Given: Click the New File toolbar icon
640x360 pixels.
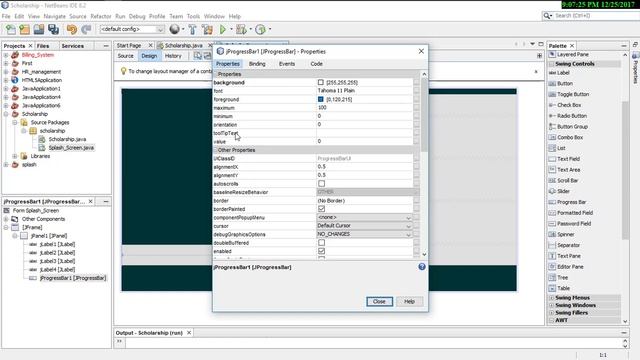Looking at the screenshot, I should pyautogui.click(x=11, y=29).
